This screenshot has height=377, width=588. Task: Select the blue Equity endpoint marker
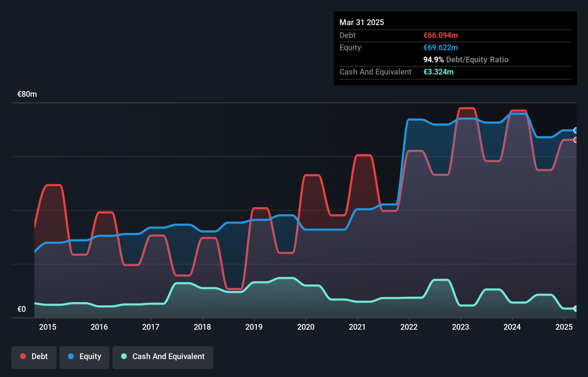coord(575,130)
